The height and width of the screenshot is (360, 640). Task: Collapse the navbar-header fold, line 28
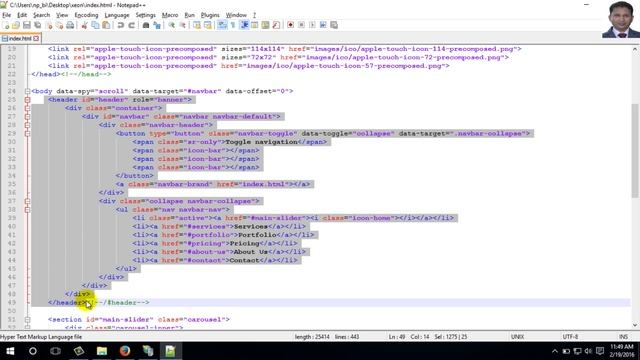tap(27, 125)
